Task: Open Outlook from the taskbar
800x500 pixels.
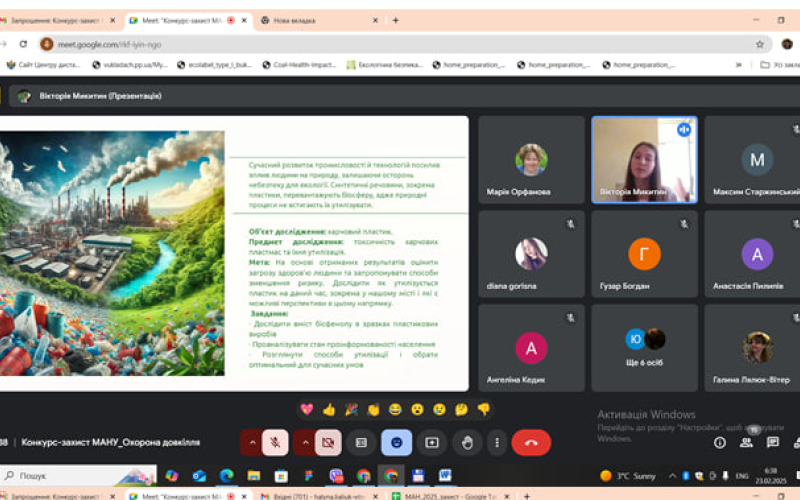Action: click(x=199, y=476)
